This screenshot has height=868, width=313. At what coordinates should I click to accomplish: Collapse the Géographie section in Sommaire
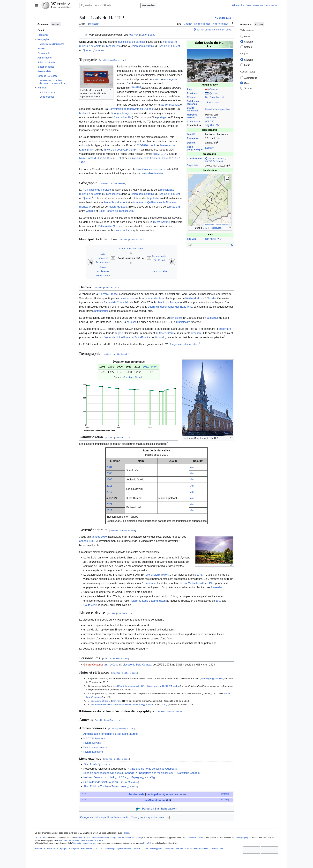pyautogui.click(x=35, y=39)
